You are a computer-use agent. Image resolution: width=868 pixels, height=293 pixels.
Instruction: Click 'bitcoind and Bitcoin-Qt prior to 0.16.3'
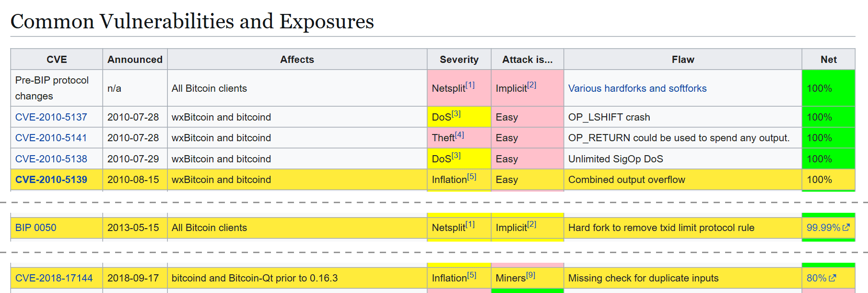coord(255,278)
